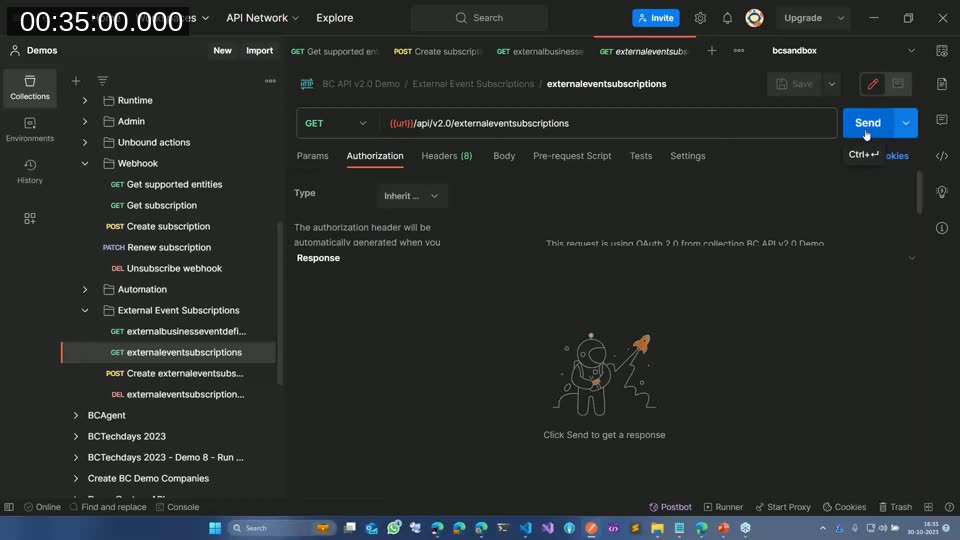Open the tab overflow ellipsis menu
The image size is (960, 540).
point(739,51)
